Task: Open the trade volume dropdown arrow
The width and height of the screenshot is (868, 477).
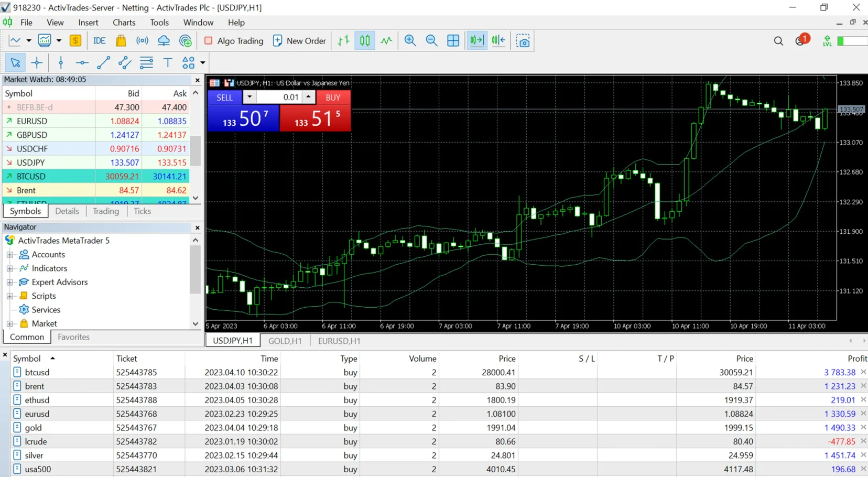Action: point(249,97)
